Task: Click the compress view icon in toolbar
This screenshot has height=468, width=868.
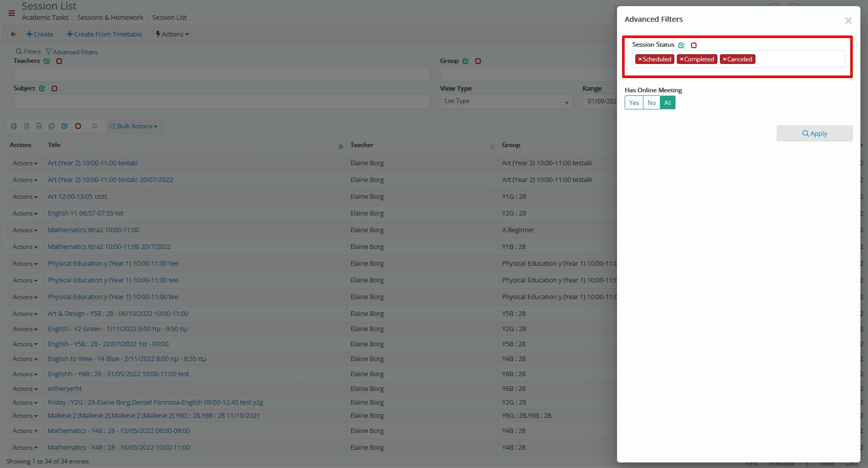Action: click(x=95, y=126)
